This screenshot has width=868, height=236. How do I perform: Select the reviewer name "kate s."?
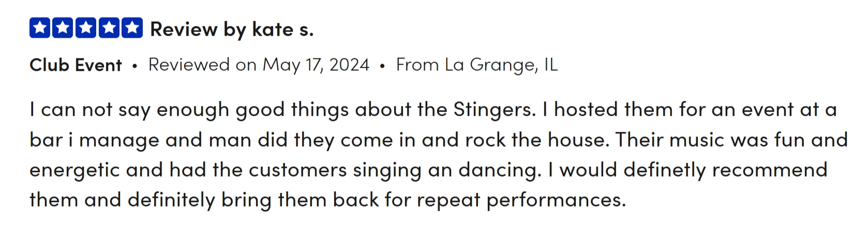282,29
